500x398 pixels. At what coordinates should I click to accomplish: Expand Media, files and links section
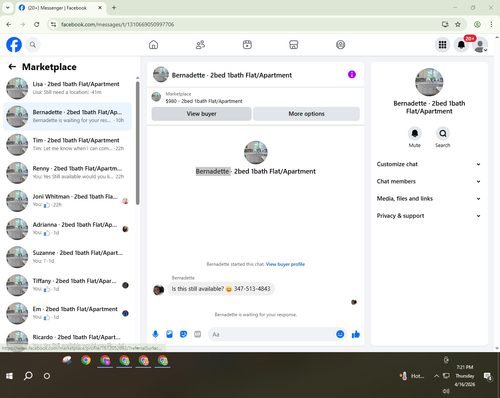(429, 199)
